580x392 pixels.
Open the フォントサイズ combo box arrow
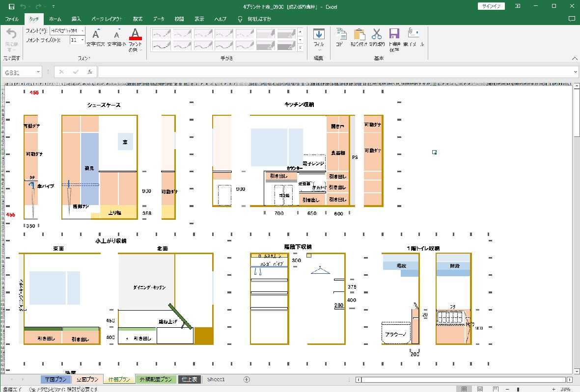[83, 40]
